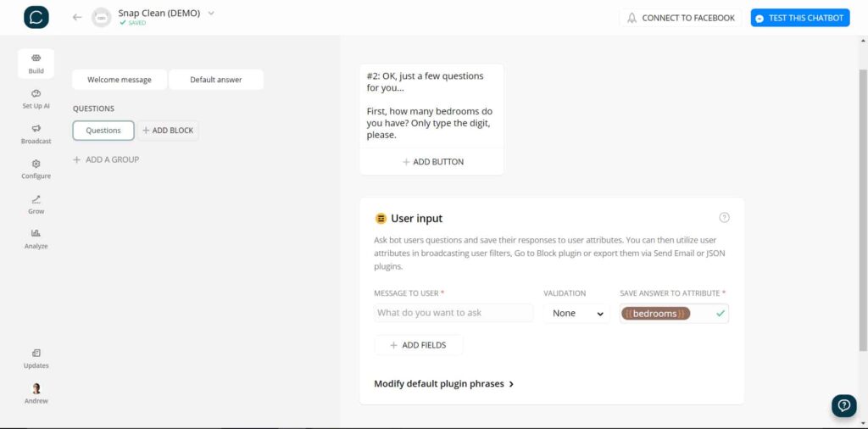This screenshot has width=868, height=429.
Task: Click Connect to Facebook button
Action: [681, 18]
